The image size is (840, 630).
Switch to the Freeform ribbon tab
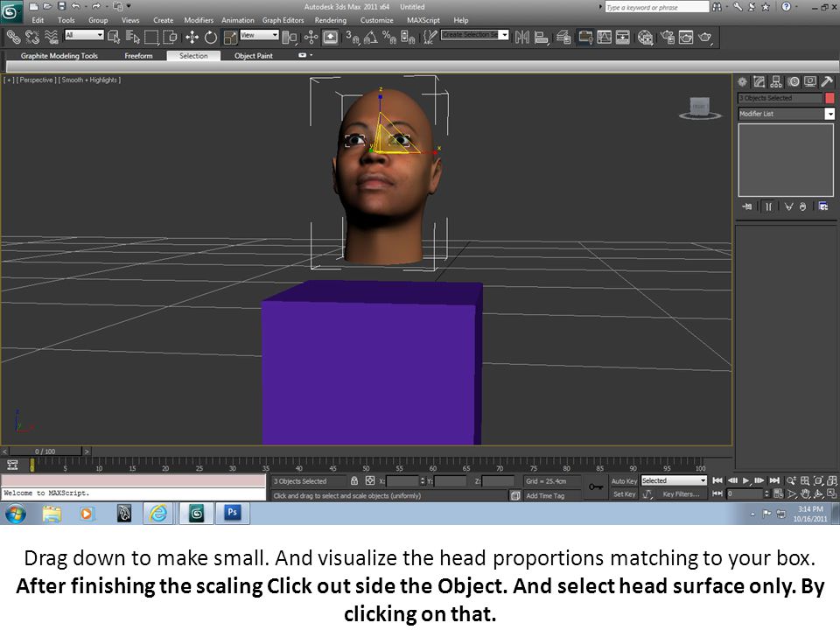point(138,56)
